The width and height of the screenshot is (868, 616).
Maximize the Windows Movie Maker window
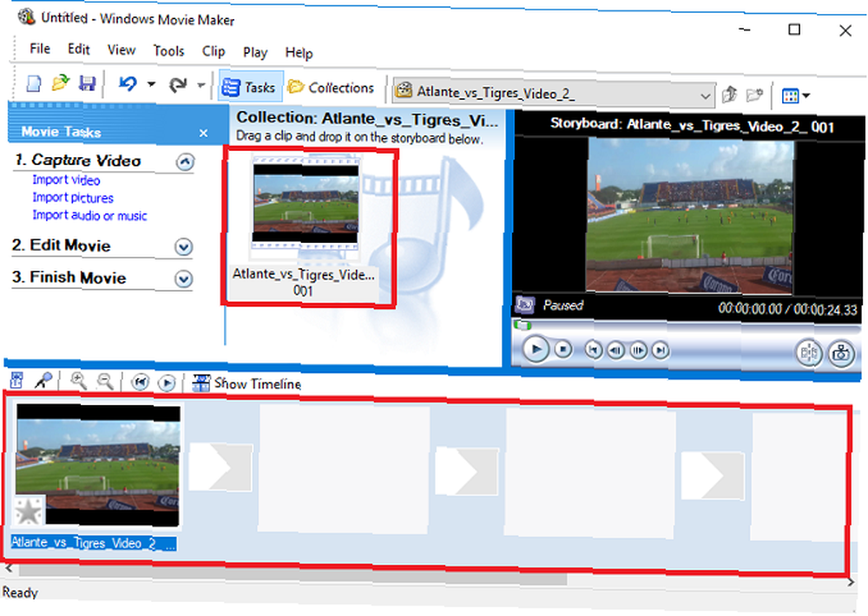tap(794, 29)
